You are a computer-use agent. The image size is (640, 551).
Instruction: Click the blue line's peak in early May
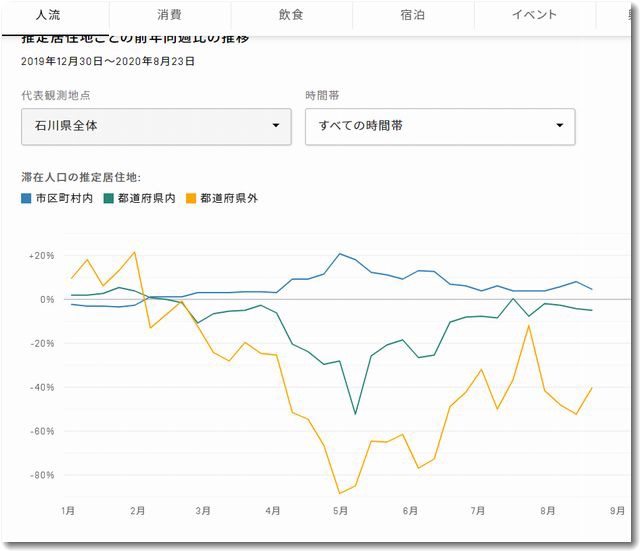pyautogui.click(x=340, y=254)
